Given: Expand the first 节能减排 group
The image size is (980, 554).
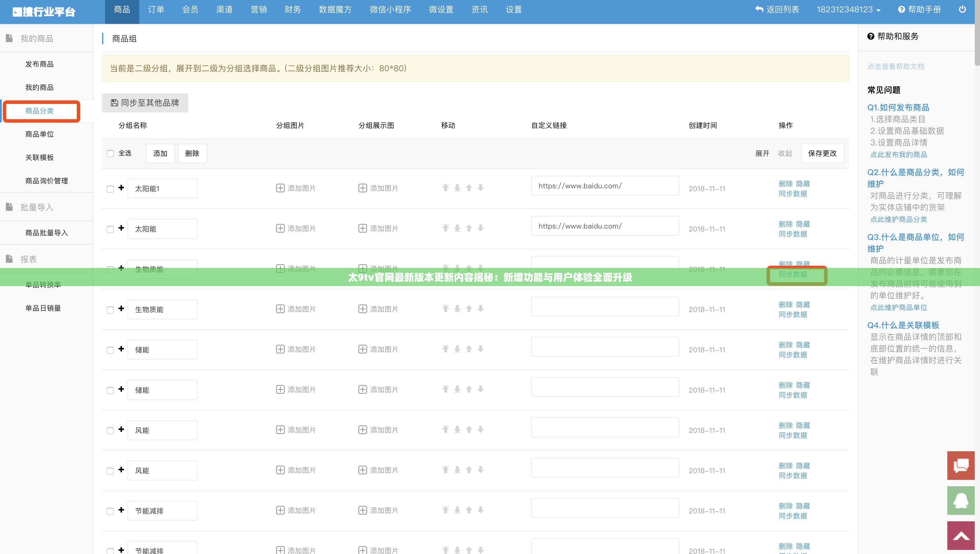Looking at the screenshot, I should pos(121,510).
